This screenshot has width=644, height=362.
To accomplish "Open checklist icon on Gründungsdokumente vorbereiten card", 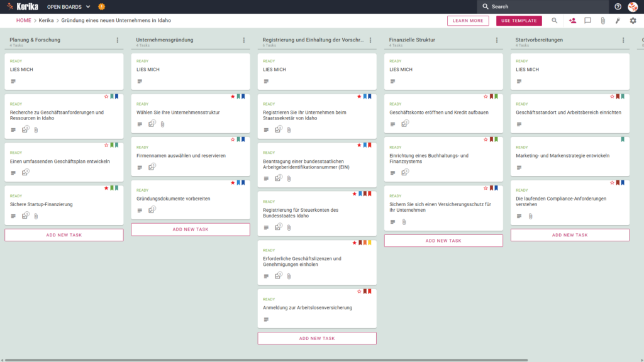I will pyautogui.click(x=152, y=210).
